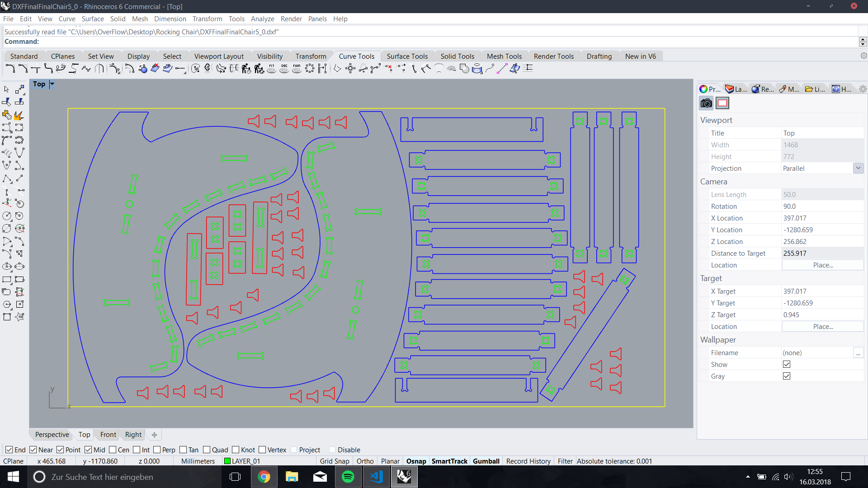868x488 pixels.
Task: Click the curve fillet tool icon
Action: (10, 69)
